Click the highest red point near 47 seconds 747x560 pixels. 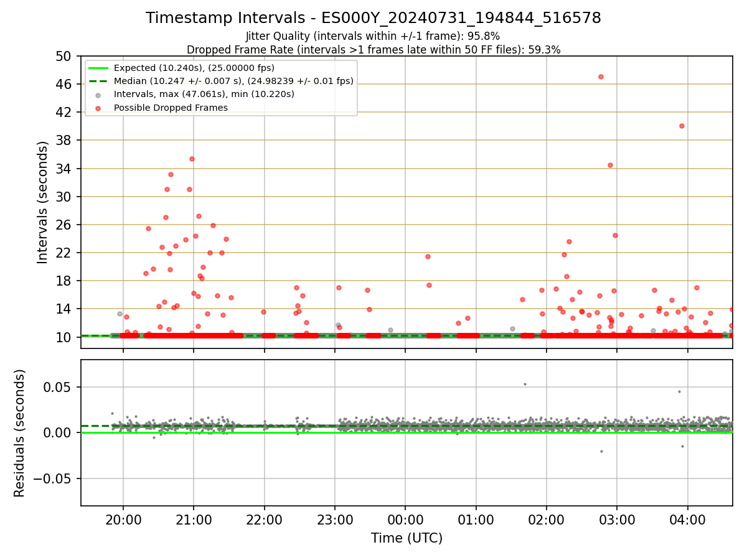coord(601,77)
